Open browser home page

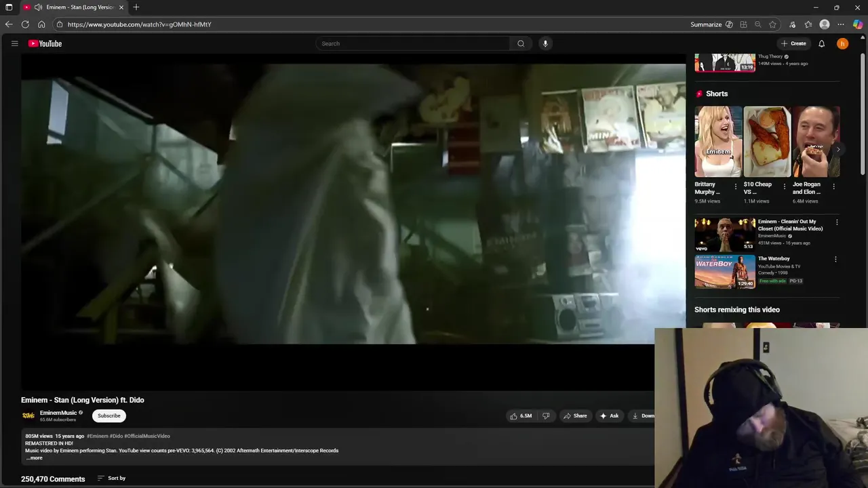click(41, 24)
